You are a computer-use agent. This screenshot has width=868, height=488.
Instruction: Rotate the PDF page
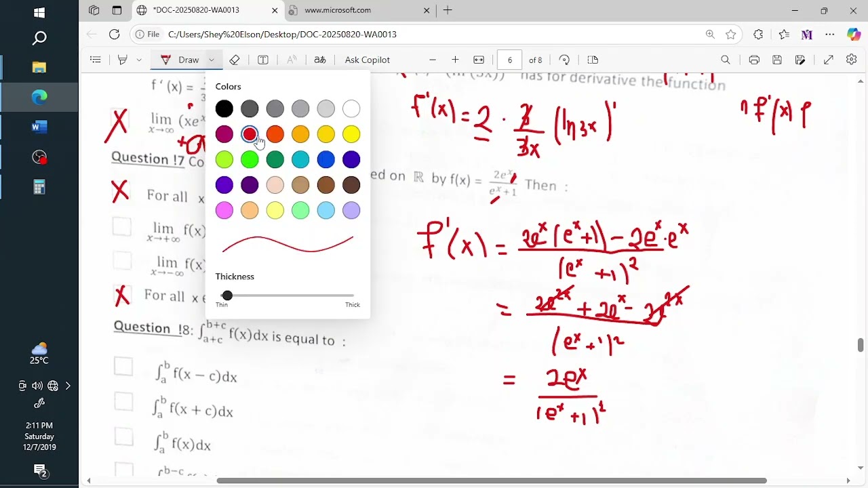click(564, 60)
